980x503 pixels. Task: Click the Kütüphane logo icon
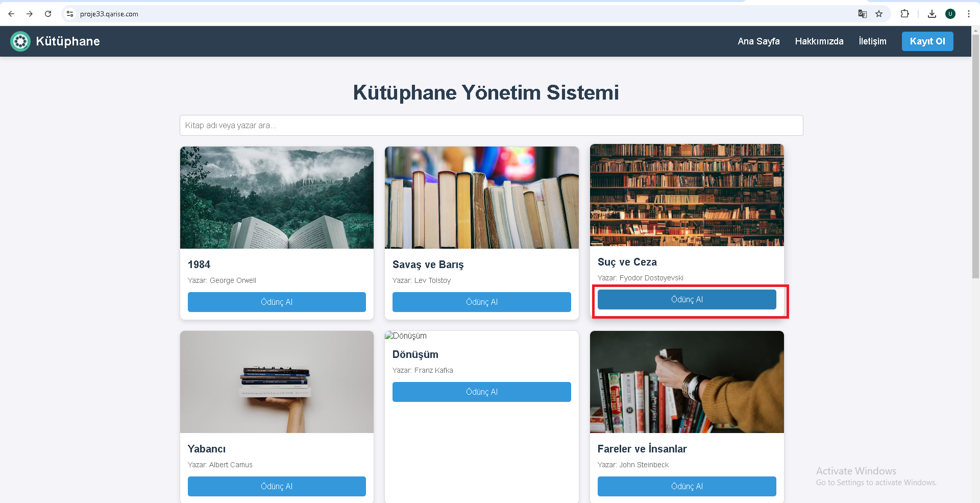click(20, 41)
